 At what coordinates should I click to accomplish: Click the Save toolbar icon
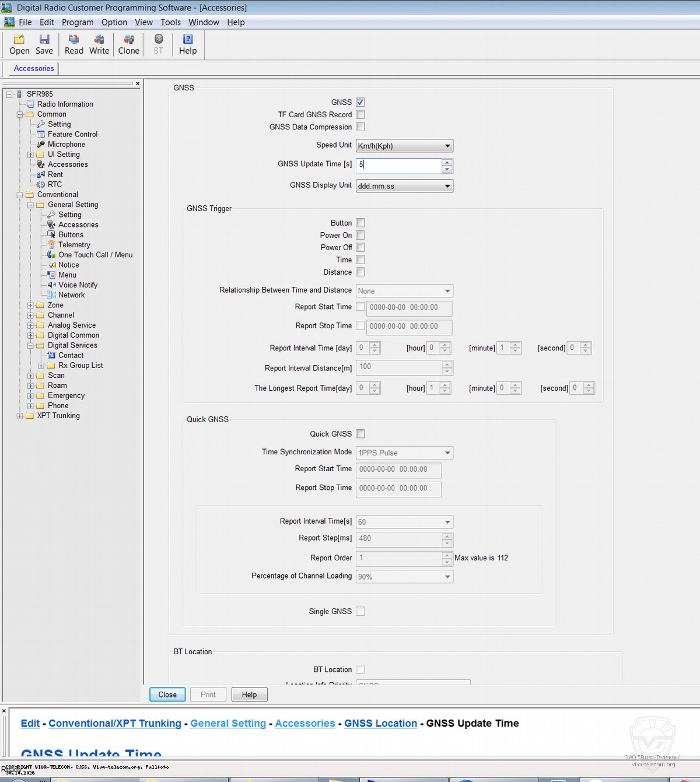[x=44, y=44]
